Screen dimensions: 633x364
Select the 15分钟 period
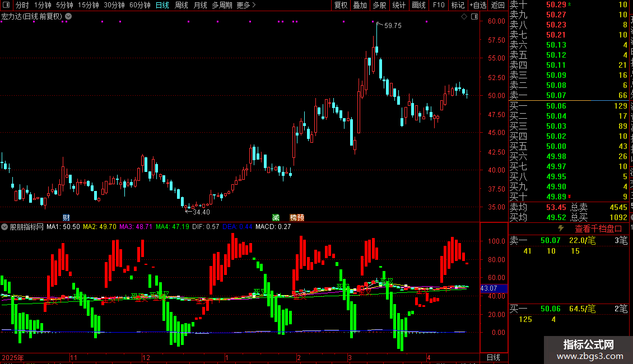[89, 5]
